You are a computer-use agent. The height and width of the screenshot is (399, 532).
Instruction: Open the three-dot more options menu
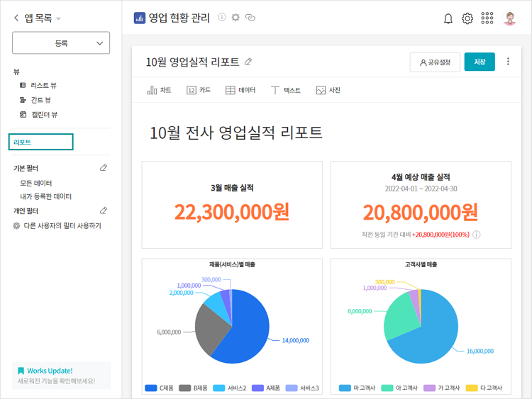[508, 62]
